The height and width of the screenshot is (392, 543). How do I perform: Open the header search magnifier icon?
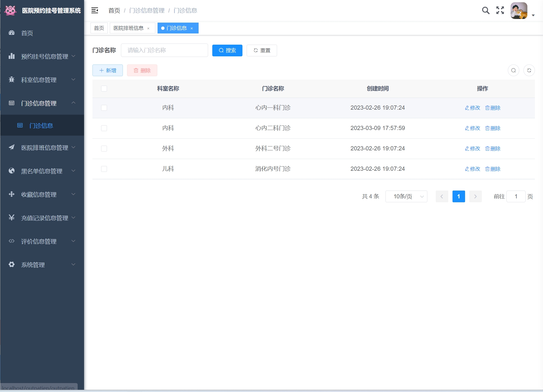click(486, 11)
